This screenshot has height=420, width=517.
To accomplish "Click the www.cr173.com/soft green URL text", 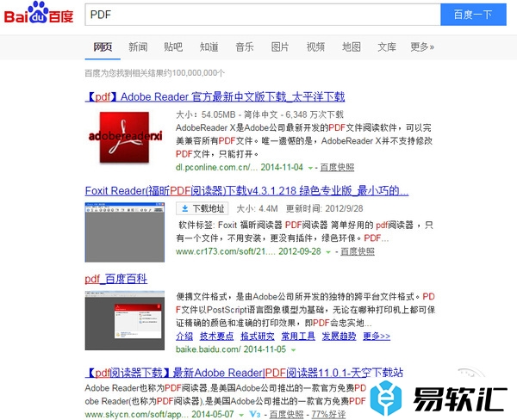I will 226,251.
